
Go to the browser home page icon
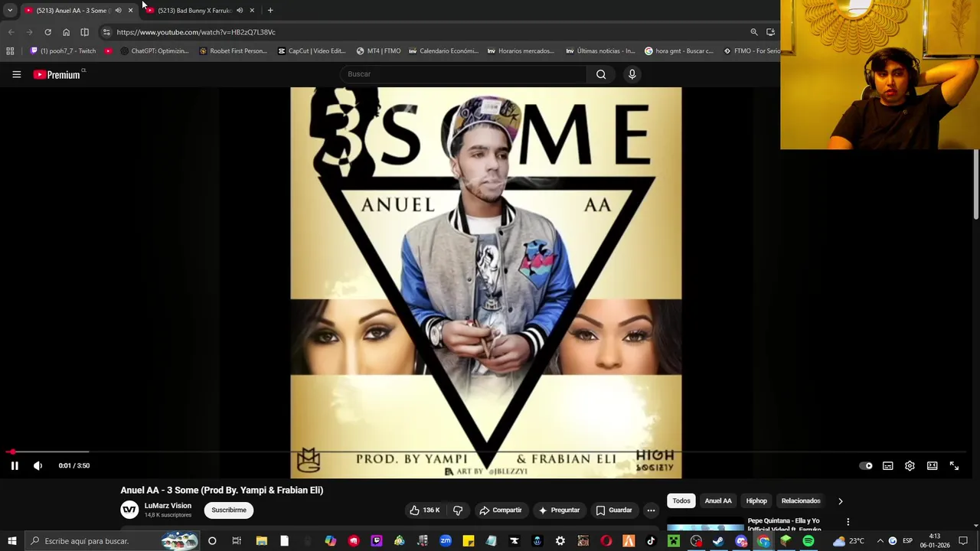coord(66,32)
